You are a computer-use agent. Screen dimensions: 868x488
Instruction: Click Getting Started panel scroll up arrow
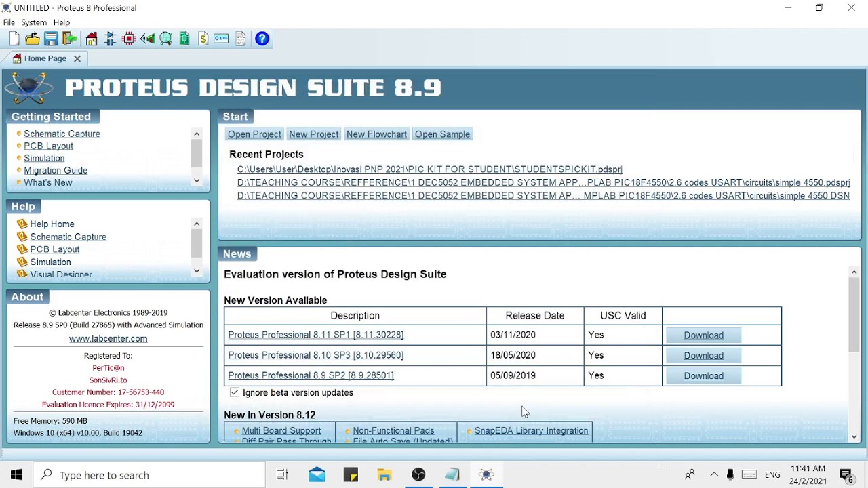click(x=197, y=134)
